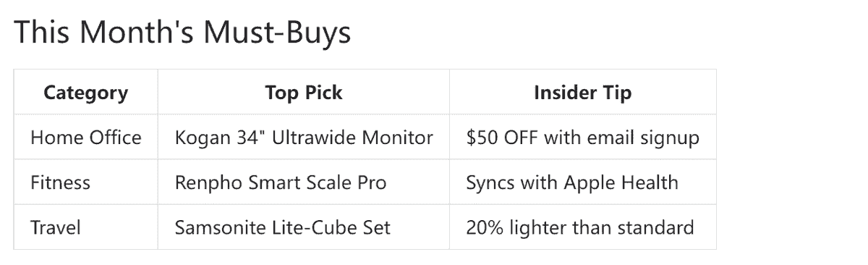Click the "$50" text in Insider Tip

click(482, 138)
